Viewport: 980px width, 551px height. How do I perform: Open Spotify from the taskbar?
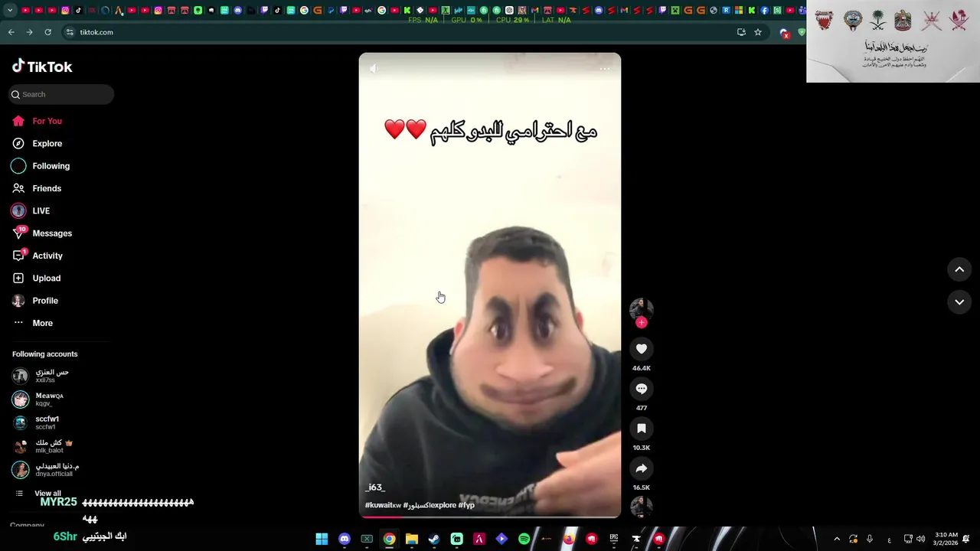tap(524, 539)
